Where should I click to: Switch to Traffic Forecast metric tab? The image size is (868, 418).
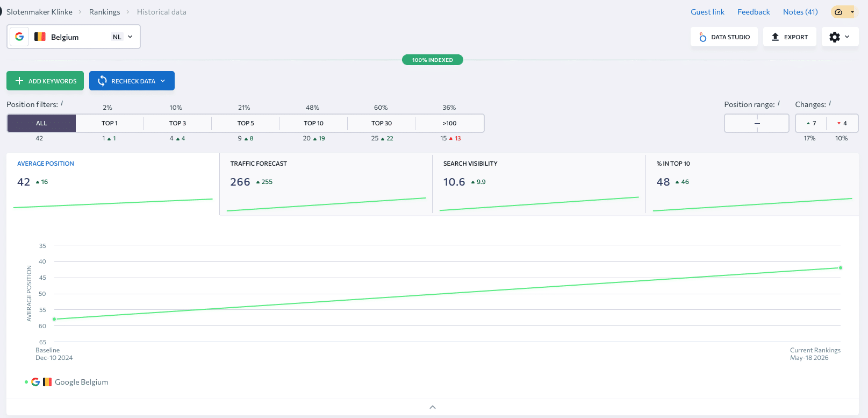click(326, 184)
